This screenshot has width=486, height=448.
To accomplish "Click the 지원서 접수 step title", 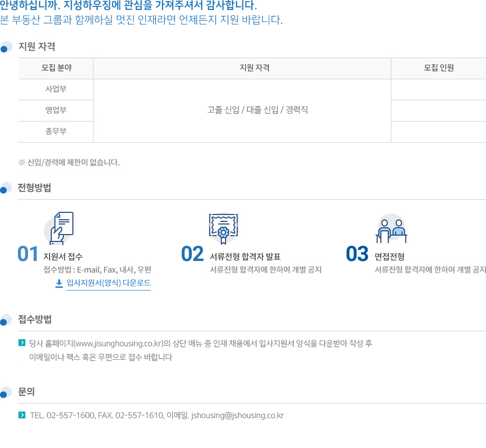I will pyautogui.click(x=63, y=256).
